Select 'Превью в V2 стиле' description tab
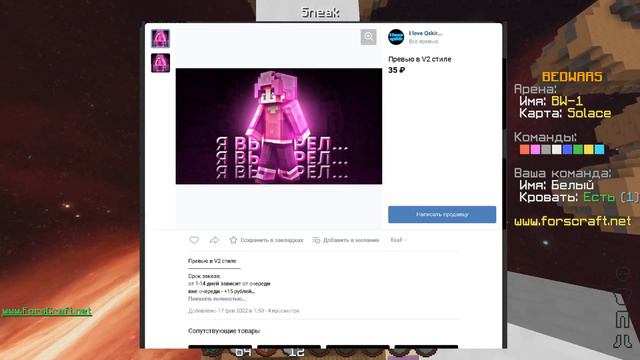This screenshot has width=640, height=360. click(x=212, y=261)
